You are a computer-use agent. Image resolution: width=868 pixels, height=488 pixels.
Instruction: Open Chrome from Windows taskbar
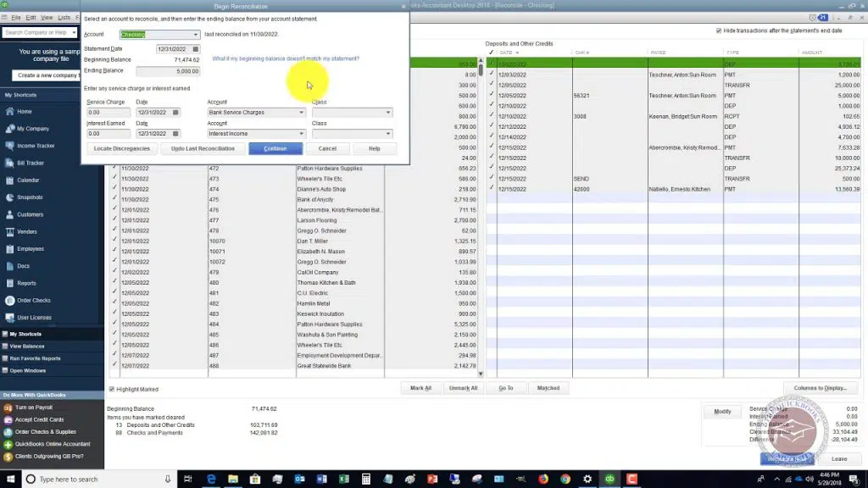click(x=565, y=479)
